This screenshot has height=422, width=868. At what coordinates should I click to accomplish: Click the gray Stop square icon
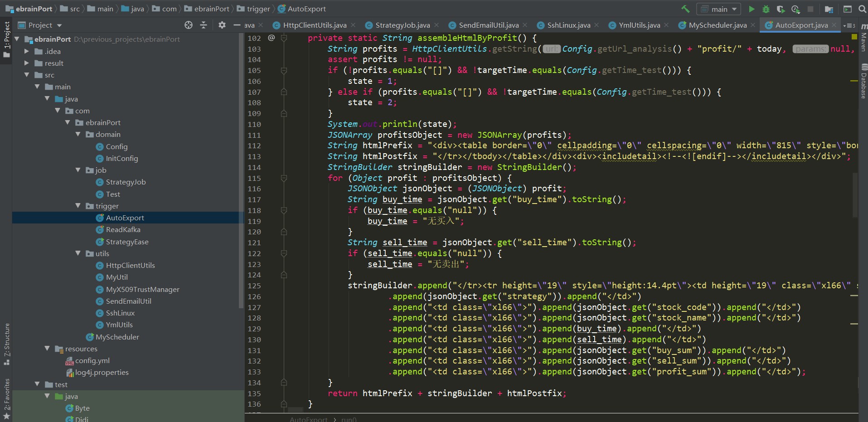pos(810,9)
